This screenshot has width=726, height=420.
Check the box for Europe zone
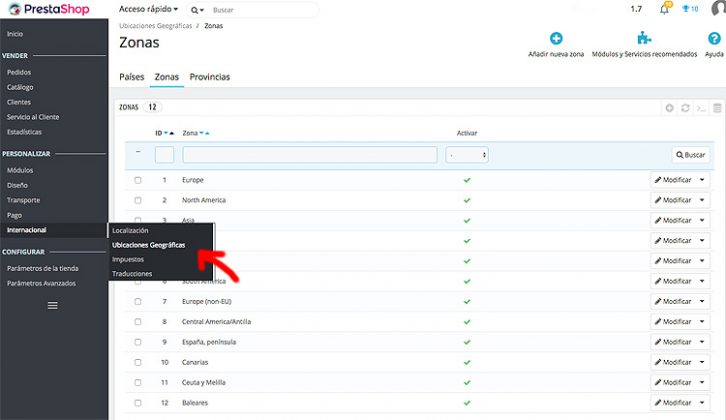click(x=138, y=180)
